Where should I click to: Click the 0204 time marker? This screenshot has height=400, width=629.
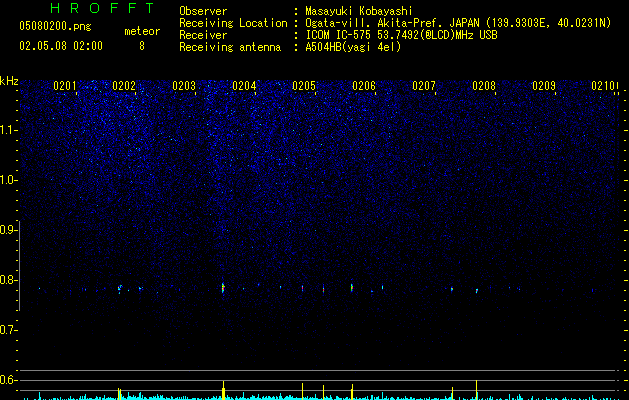point(244,86)
